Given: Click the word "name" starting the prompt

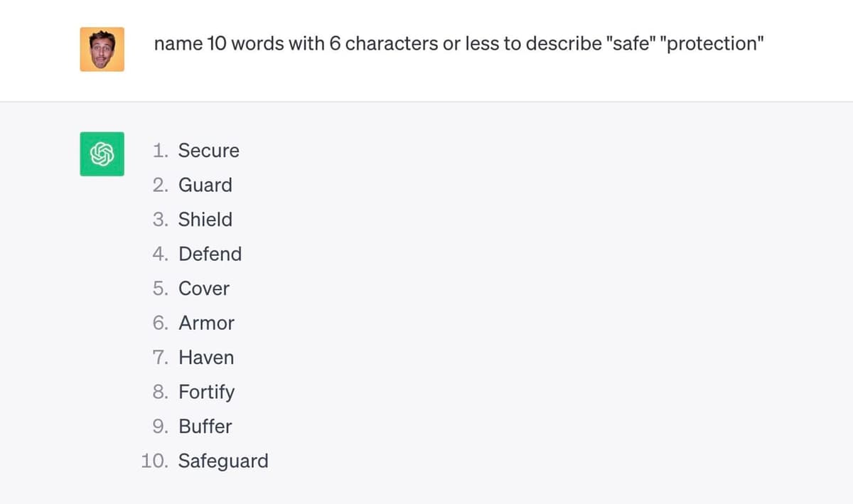Looking at the screenshot, I should click(x=178, y=44).
